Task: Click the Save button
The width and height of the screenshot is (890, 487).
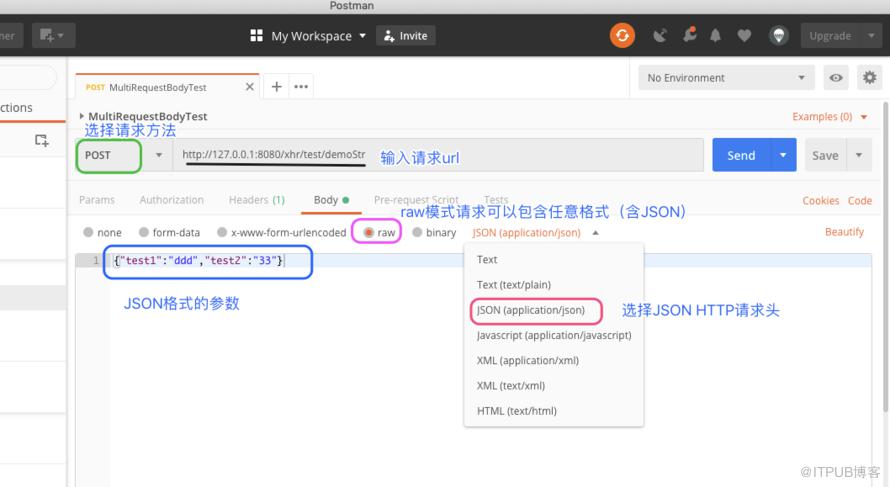Action: 825,155
